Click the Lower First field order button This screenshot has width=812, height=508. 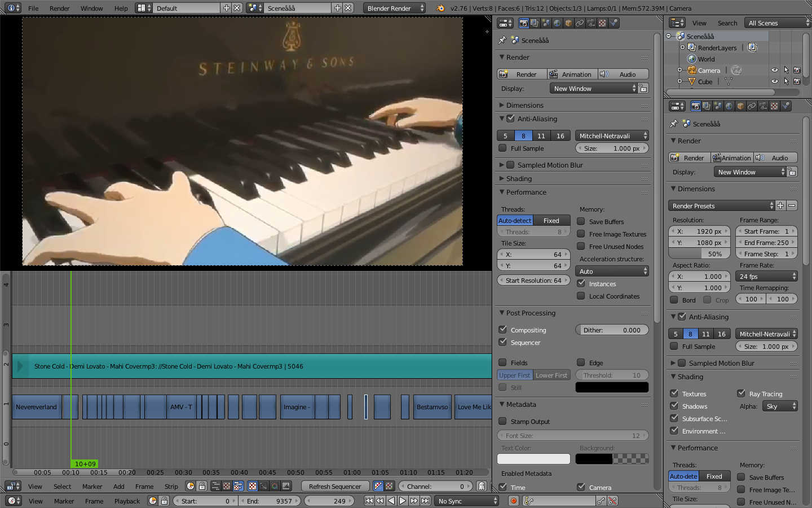(x=551, y=375)
